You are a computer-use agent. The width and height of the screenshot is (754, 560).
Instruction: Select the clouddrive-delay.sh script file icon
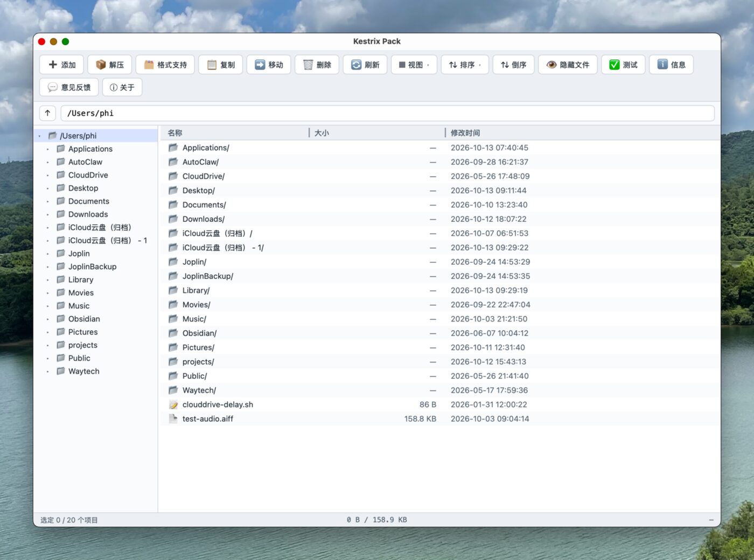(173, 404)
